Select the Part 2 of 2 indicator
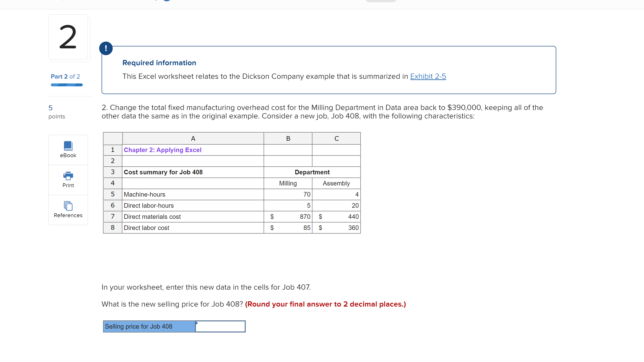644x362 pixels. 65,76
